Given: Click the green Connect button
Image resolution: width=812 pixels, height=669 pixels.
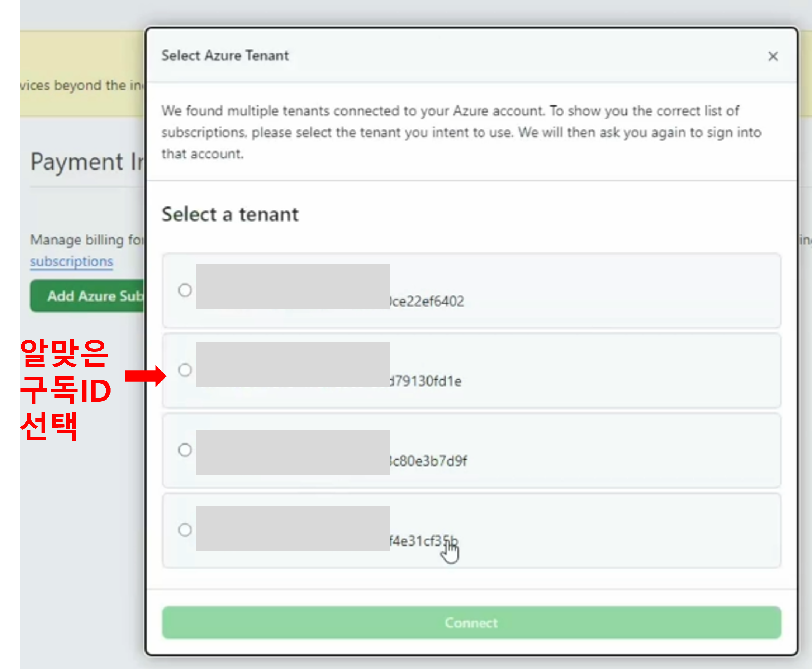Looking at the screenshot, I should [471, 622].
